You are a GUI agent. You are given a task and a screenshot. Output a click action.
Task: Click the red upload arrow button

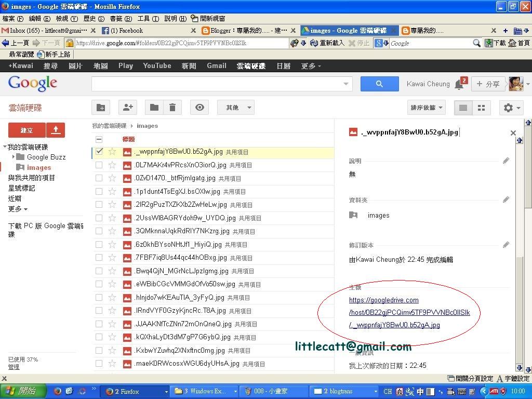point(56,130)
